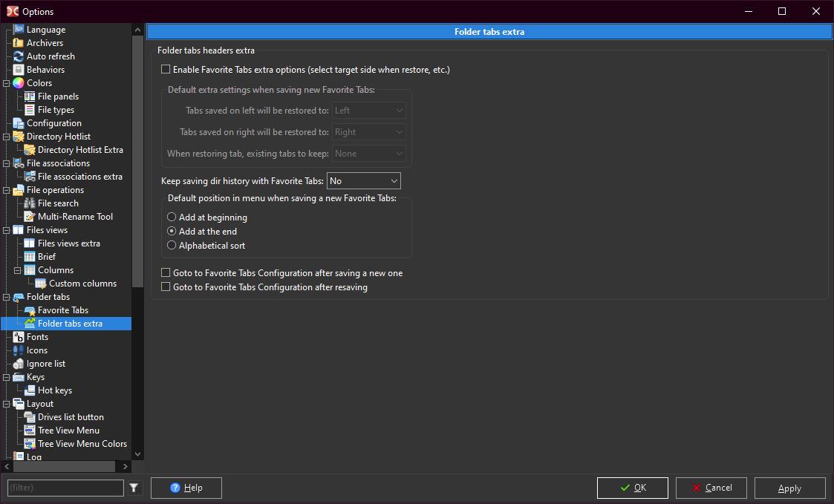Screen dimensions: 834x504
Task: Click the Fonts icon in tree
Action: coord(19,337)
